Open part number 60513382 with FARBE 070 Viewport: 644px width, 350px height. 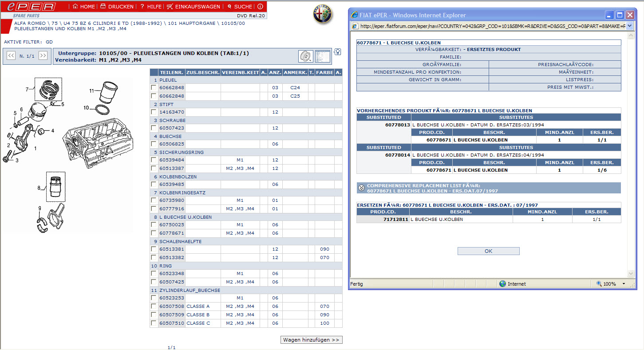pos(172,257)
